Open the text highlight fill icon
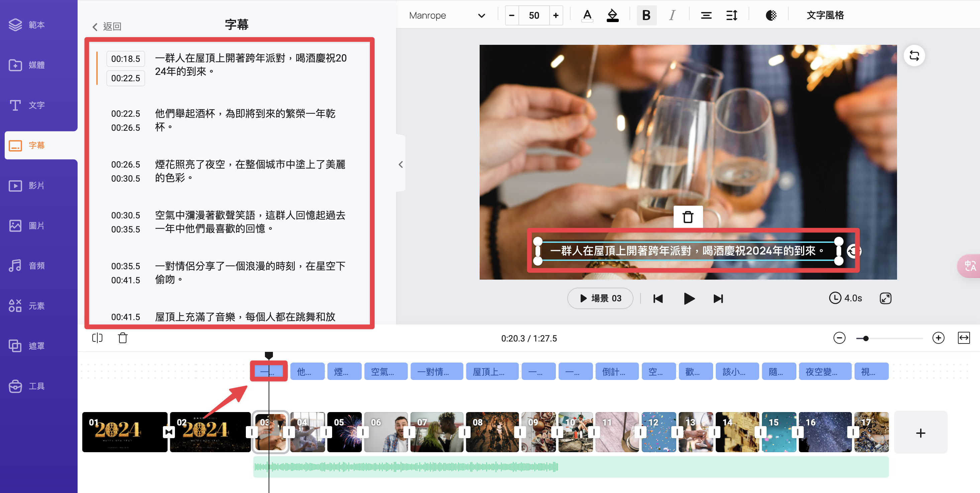This screenshot has height=493, width=980. pos(612,16)
